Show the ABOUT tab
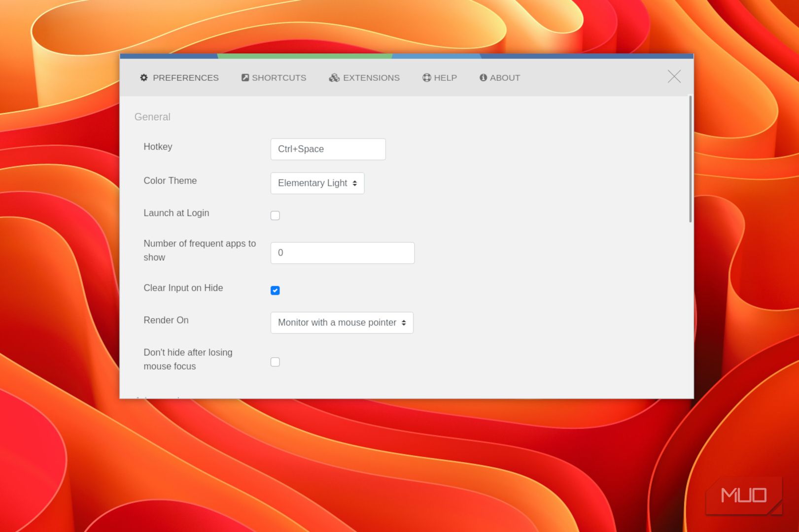This screenshot has height=532, width=799. 500,78
